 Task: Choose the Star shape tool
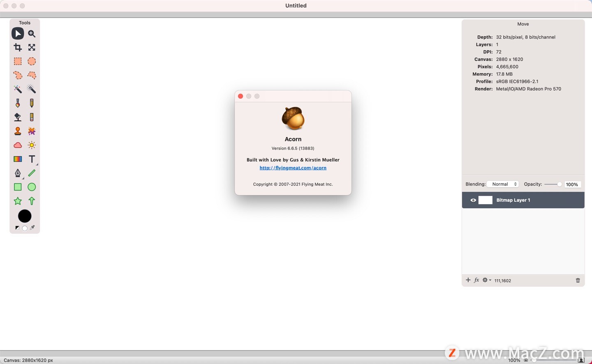(18, 201)
